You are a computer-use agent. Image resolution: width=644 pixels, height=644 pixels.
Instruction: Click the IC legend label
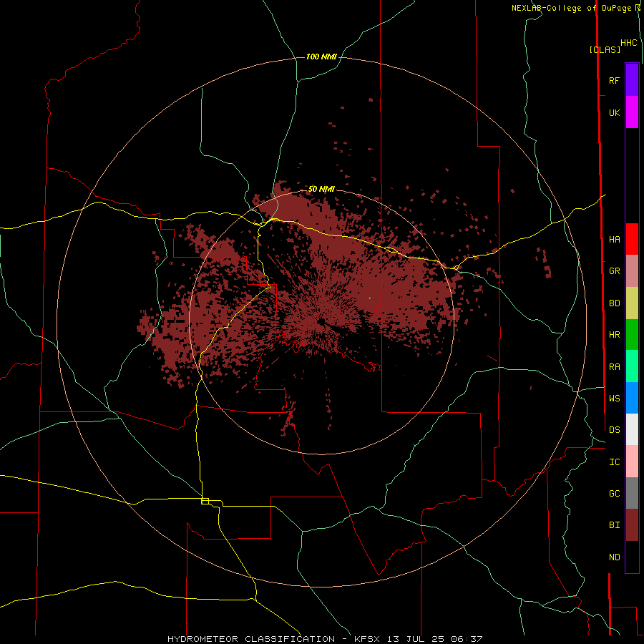614,462
